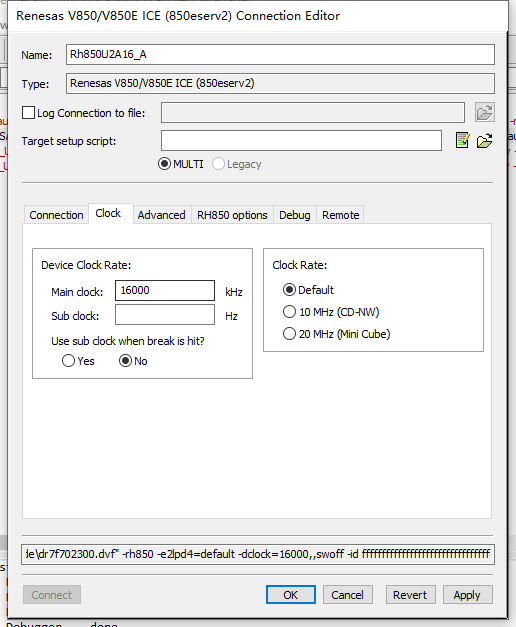Click the Apply button
Viewport: 516px width, 627px height.
pyautogui.click(x=467, y=595)
